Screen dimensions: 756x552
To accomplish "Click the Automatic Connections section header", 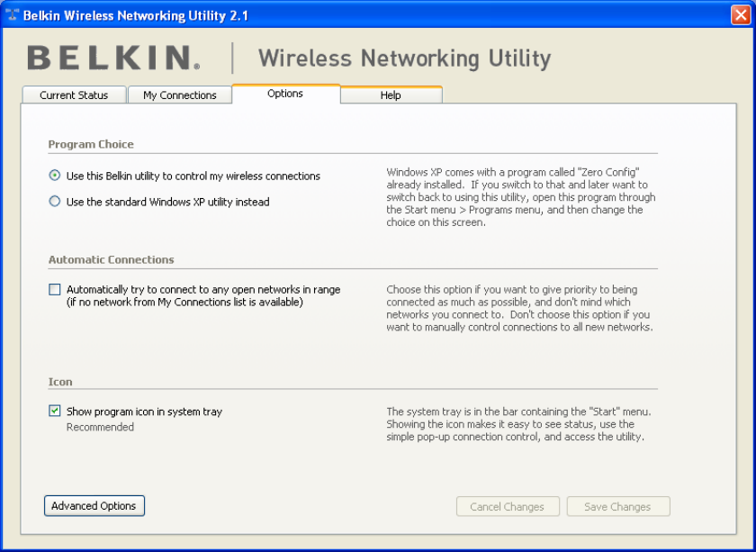I will coord(111,259).
